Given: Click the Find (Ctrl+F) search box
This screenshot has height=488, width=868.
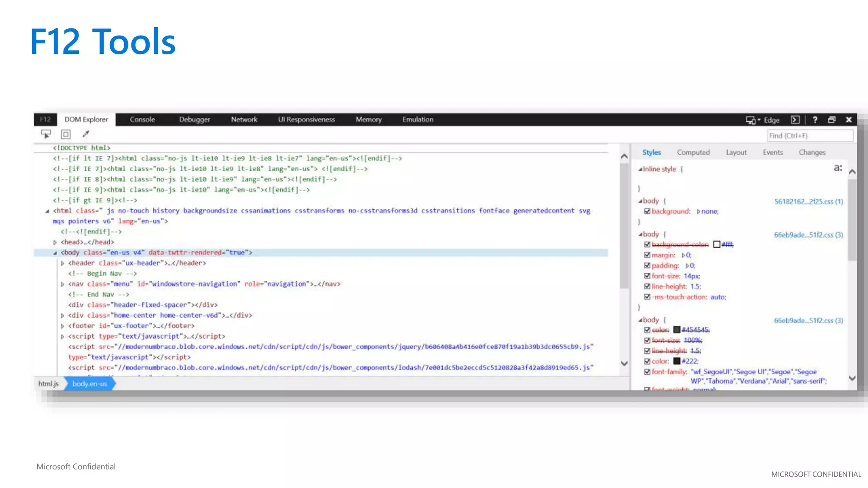Looking at the screenshot, I should point(810,136).
